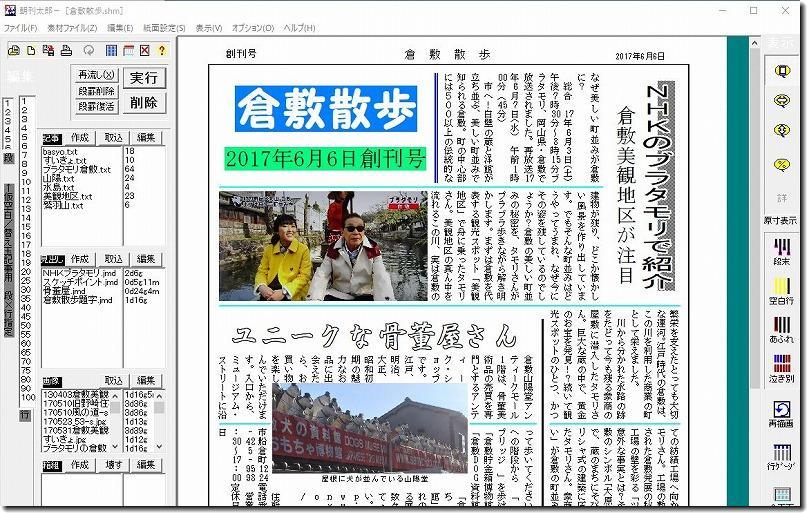
Task: Click 編集 in the 記事 articles section
Action: (x=146, y=137)
